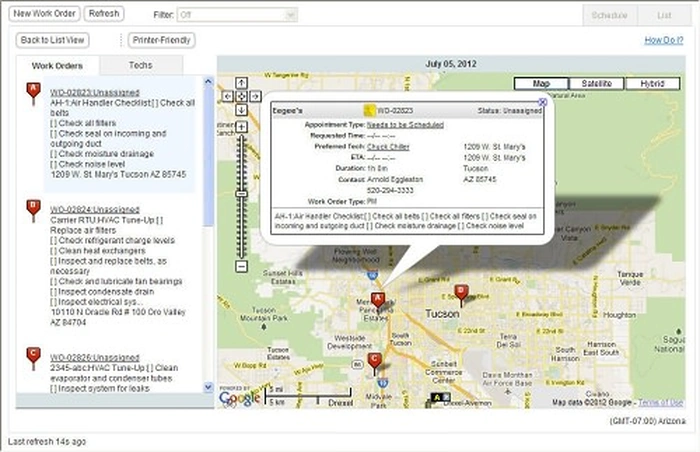The height and width of the screenshot is (452, 700).
Task: Click the work order list scroll-down arrow
Action: (208, 387)
